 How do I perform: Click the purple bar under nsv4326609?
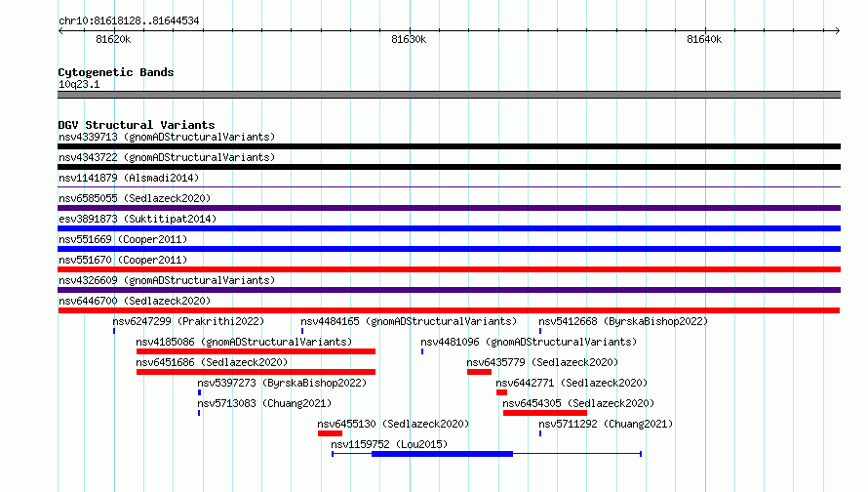[x=449, y=290]
